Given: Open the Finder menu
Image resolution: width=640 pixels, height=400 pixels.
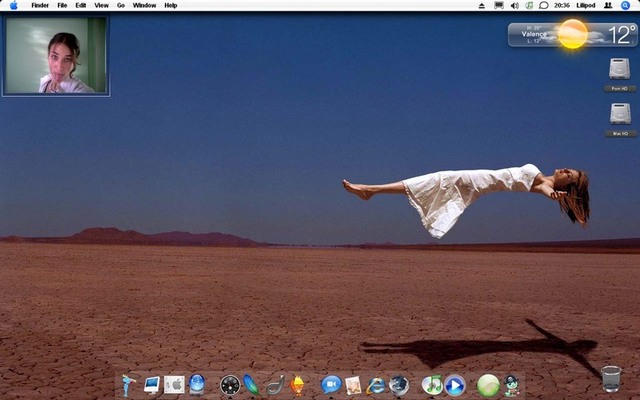Looking at the screenshot, I should point(40,5).
